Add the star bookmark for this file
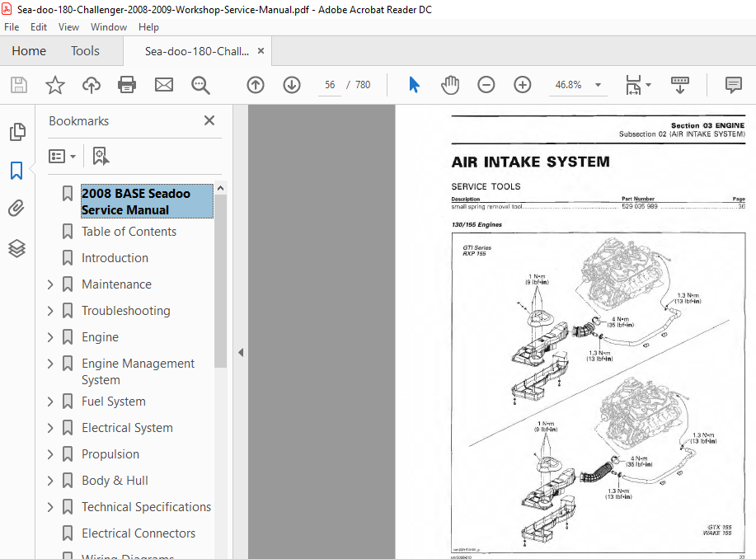The image size is (756, 559). pyautogui.click(x=55, y=85)
